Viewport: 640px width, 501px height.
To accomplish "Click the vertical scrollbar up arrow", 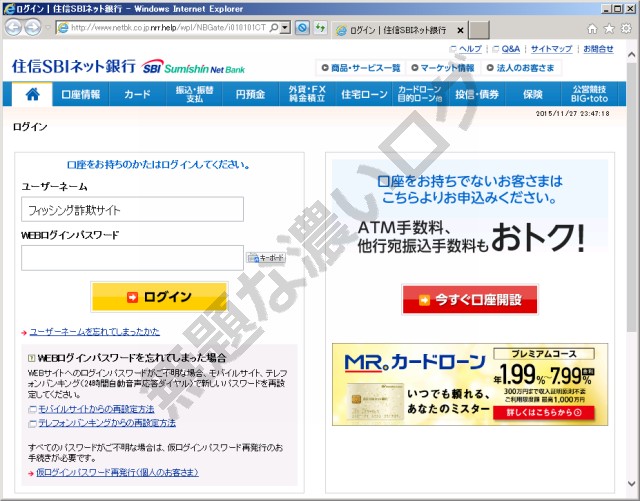I will (631, 54).
